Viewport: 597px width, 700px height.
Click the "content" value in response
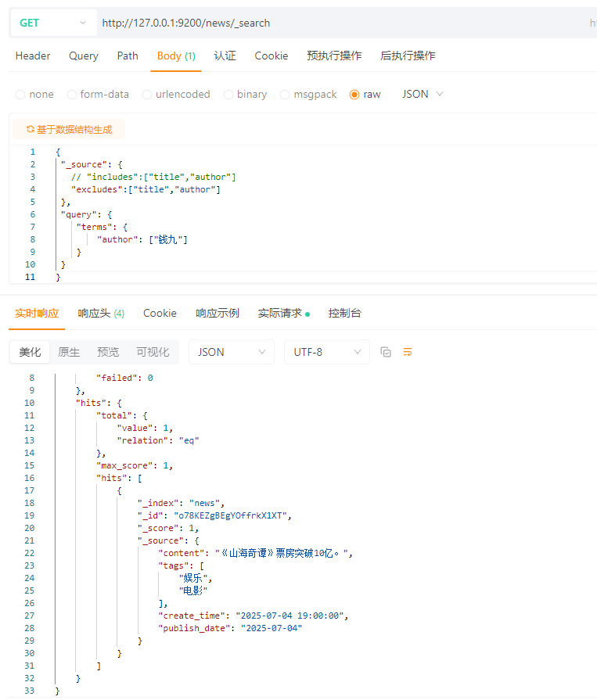tap(283, 553)
